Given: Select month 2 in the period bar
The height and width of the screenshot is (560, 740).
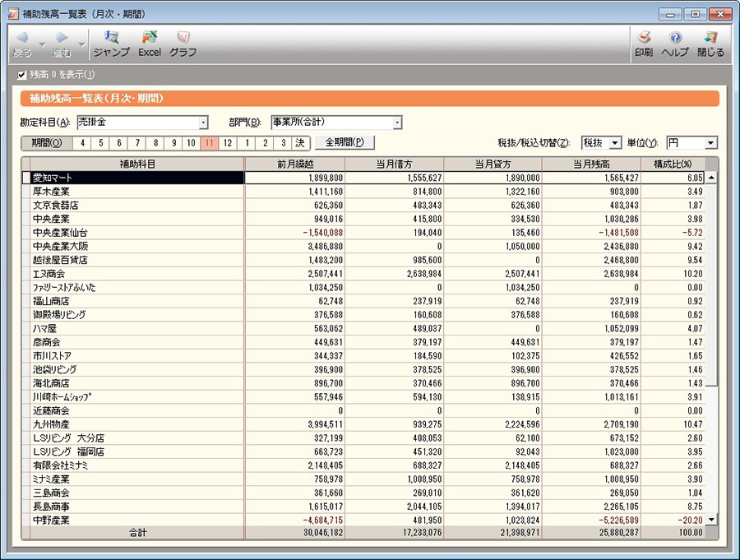Looking at the screenshot, I should [x=265, y=142].
